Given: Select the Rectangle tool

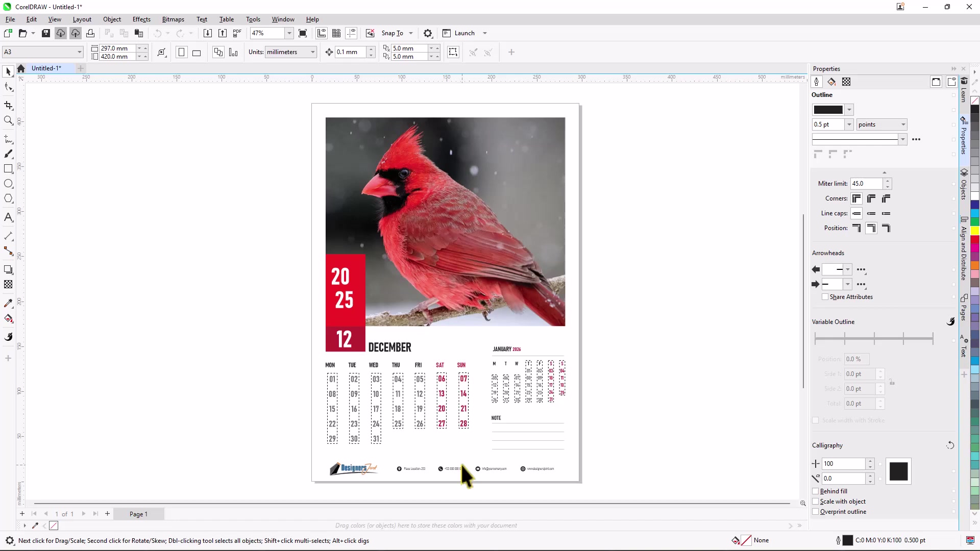Looking at the screenshot, I should 8,168.
